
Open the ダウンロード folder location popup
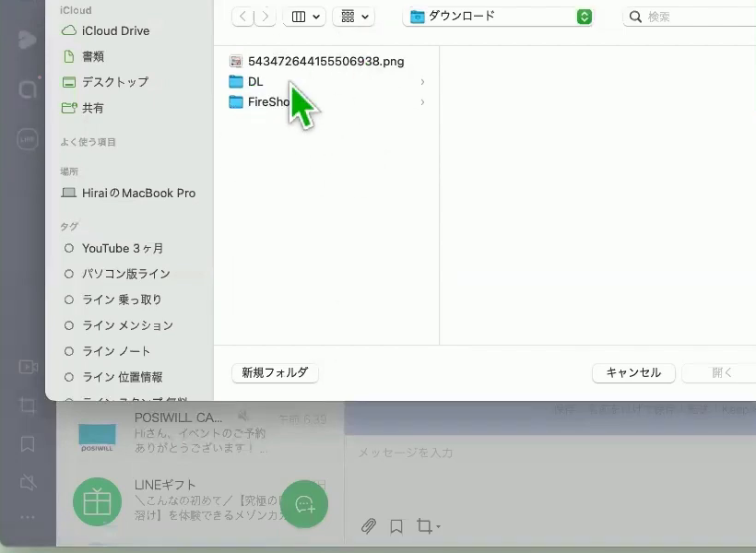tap(498, 17)
